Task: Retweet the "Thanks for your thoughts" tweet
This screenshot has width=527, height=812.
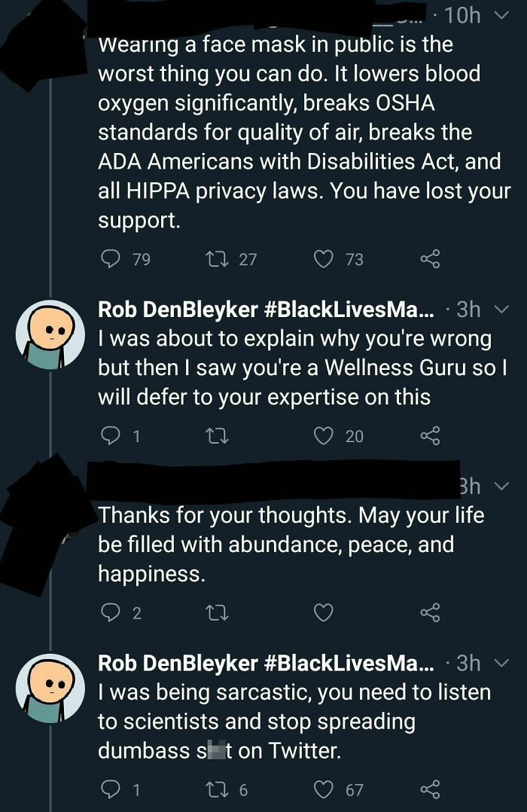Action: click(x=216, y=612)
